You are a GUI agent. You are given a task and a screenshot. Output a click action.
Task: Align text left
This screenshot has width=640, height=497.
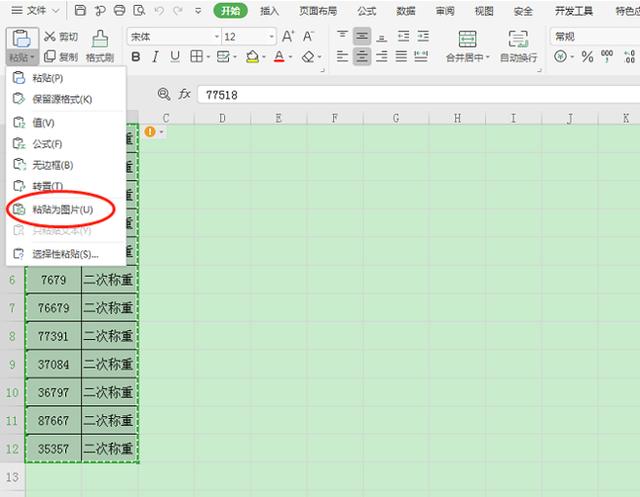pos(342,56)
